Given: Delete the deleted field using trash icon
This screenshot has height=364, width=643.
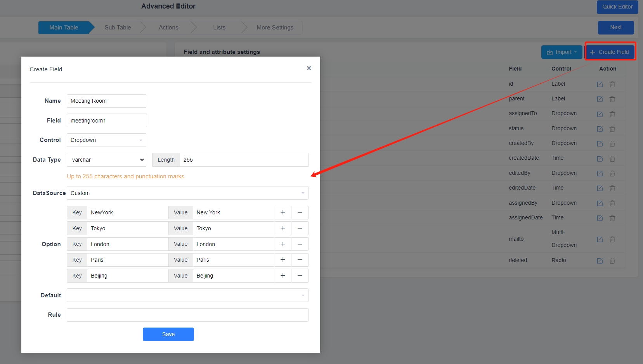Looking at the screenshot, I should coord(612,260).
